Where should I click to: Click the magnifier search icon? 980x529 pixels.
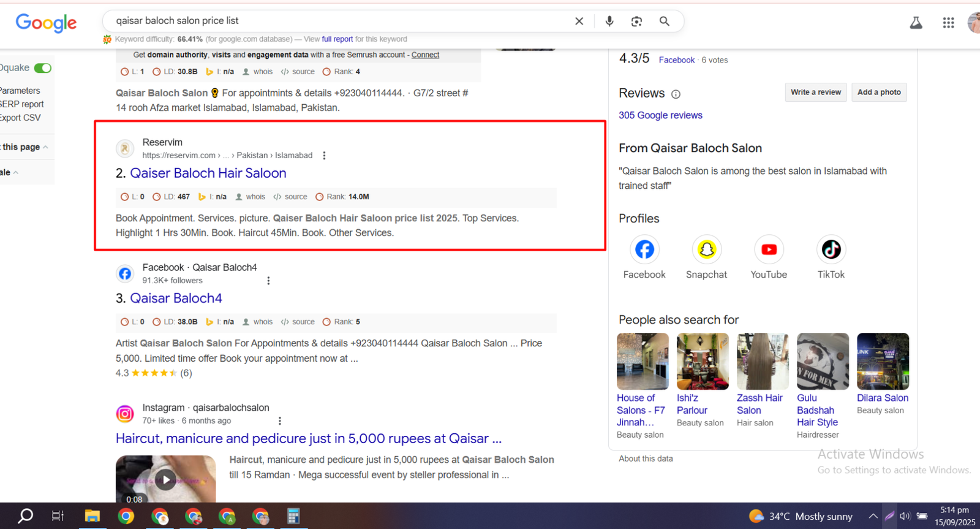click(664, 21)
